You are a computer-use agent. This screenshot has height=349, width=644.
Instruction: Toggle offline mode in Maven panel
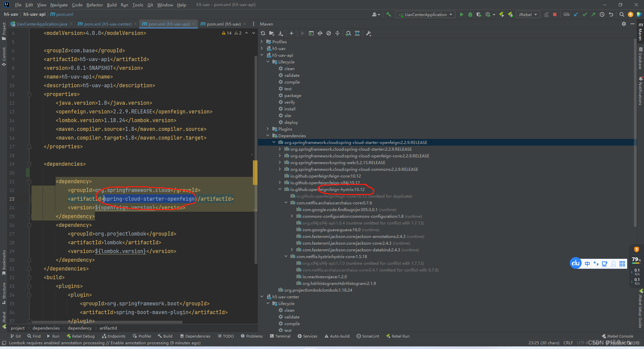(329, 33)
